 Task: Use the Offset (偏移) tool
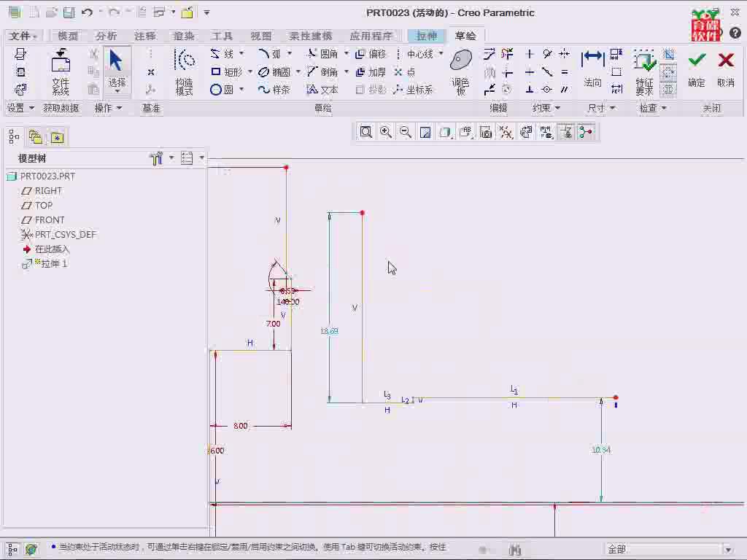[x=370, y=54]
